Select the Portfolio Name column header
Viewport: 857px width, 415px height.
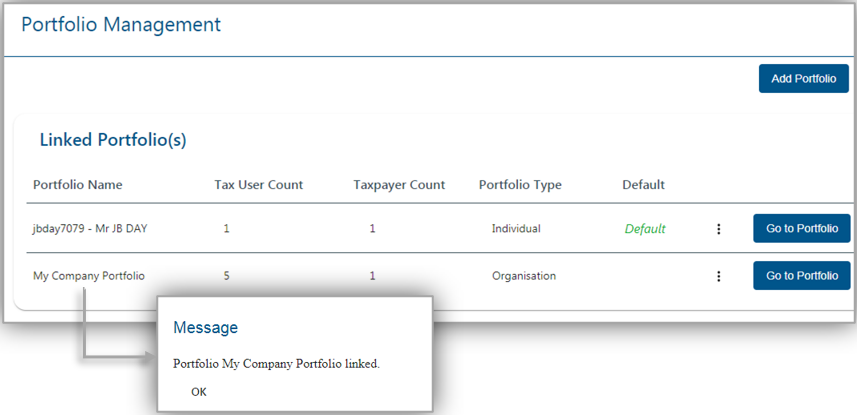click(x=78, y=185)
